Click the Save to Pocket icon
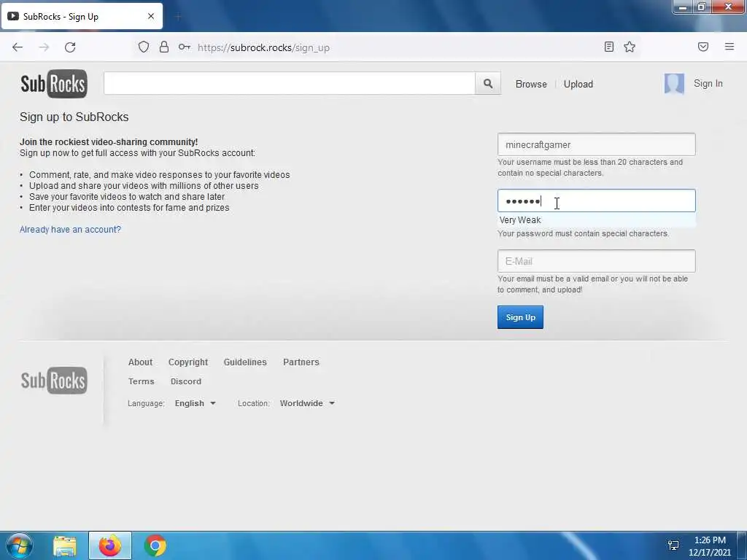This screenshot has width=747, height=560. [703, 47]
